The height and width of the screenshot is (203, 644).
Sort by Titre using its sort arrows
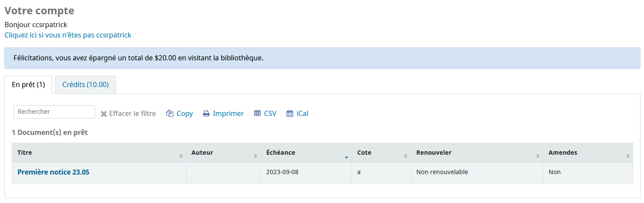pyautogui.click(x=181, y=156)
